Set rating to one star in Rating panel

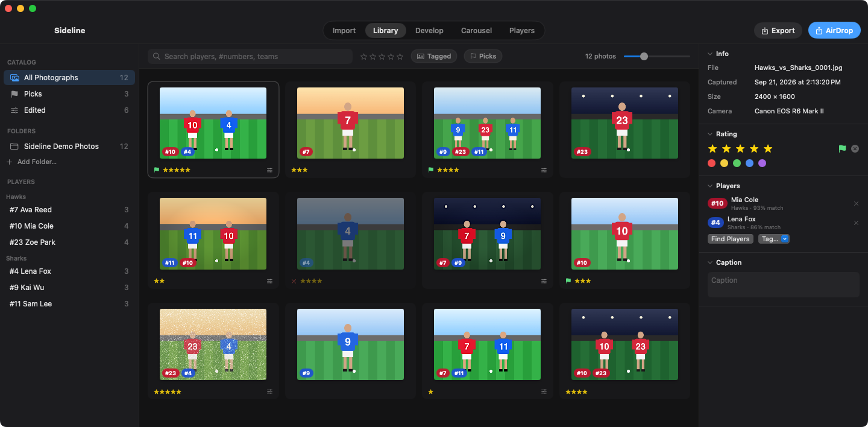coord(712,148)
